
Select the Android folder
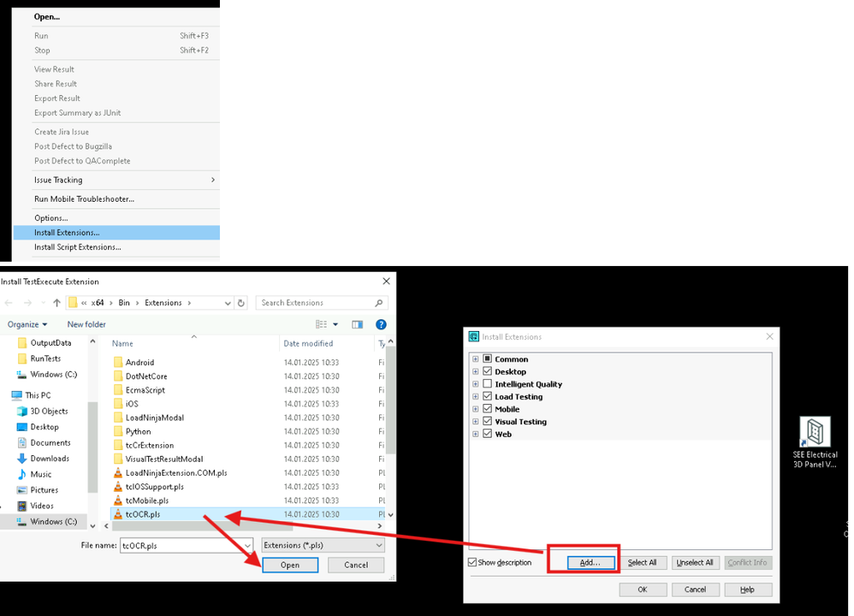click(x=140, y=363)
